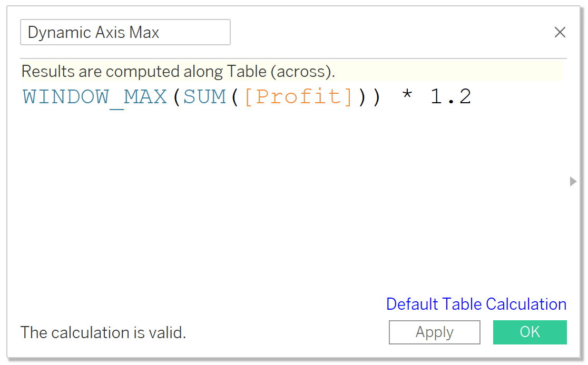Image resolution: width=588 pixels, height=365 pixels.
Task: Open the Default Table Calculation link
Action: pos(476,304)
